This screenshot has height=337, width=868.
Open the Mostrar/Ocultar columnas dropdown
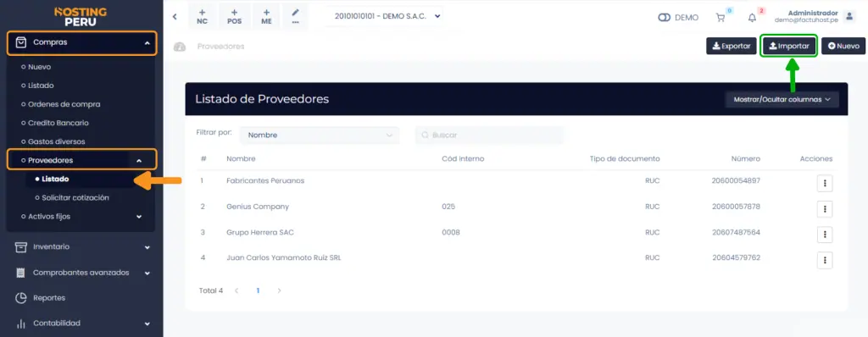coord(782,100)
